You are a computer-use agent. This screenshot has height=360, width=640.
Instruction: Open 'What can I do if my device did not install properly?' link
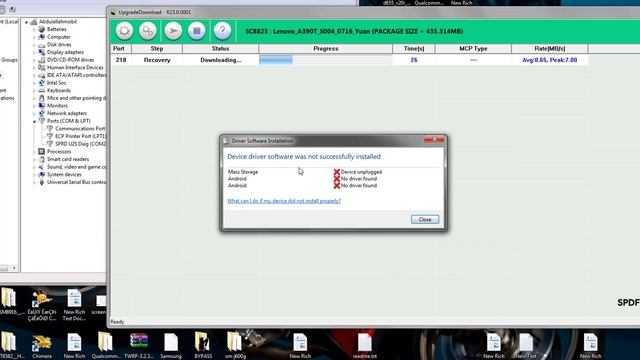click(x=284, y=201)
